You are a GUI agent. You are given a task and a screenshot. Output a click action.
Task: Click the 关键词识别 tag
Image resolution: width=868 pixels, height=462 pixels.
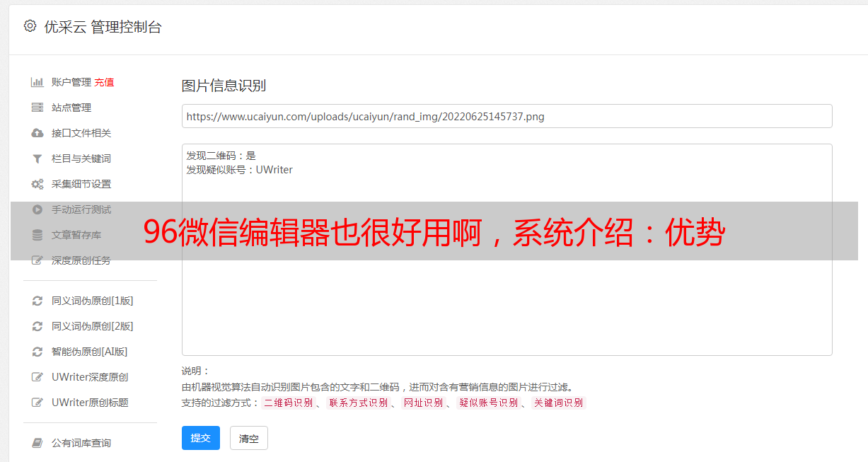(x=559, y=403)
